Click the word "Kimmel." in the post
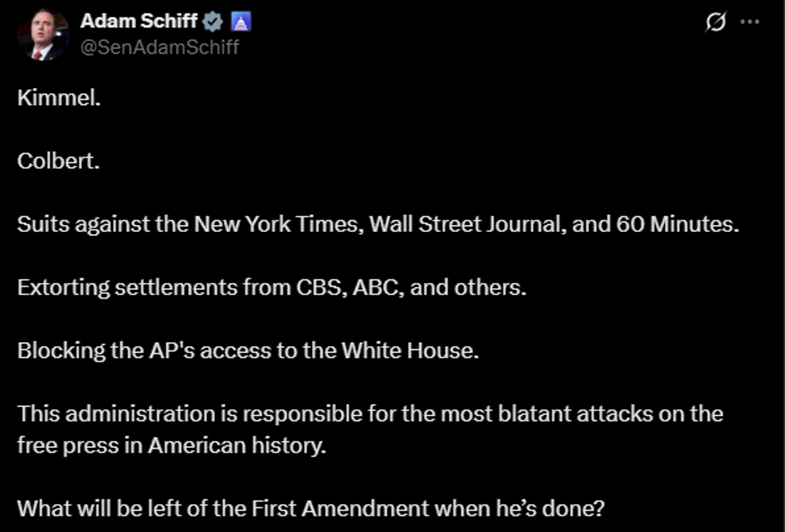The image size is (785, 532). [59, 97]
